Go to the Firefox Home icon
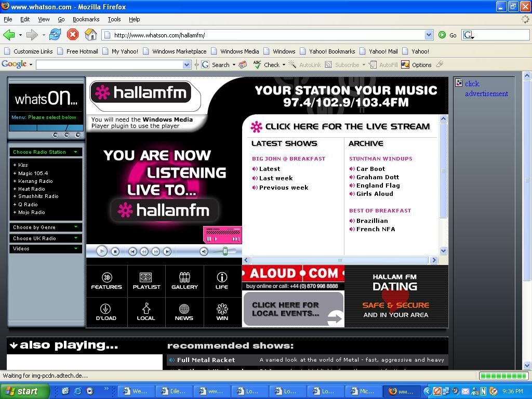This screenshot has height=399, width=532. 90,35
